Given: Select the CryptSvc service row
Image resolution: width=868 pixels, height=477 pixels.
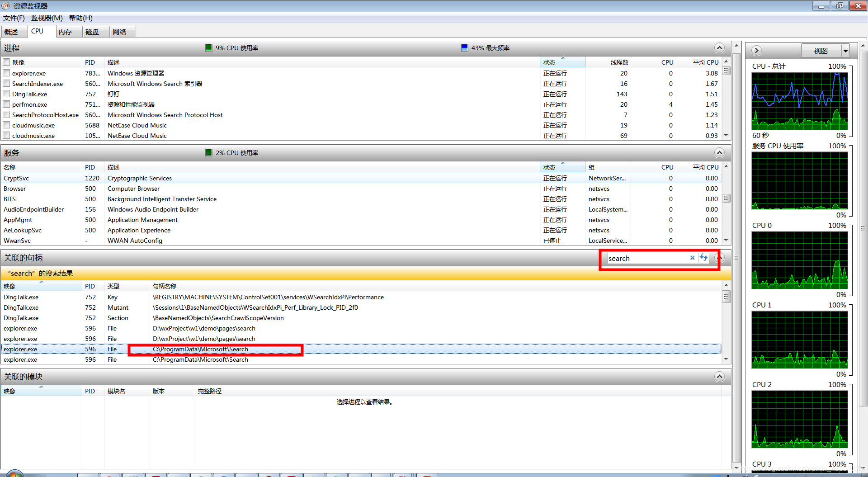Looking at the screenshot, I should click(x=361, y=178).
